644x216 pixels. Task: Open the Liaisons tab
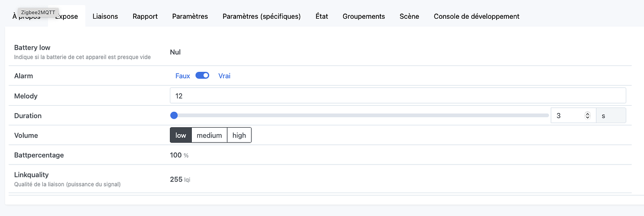click(105, 16)
